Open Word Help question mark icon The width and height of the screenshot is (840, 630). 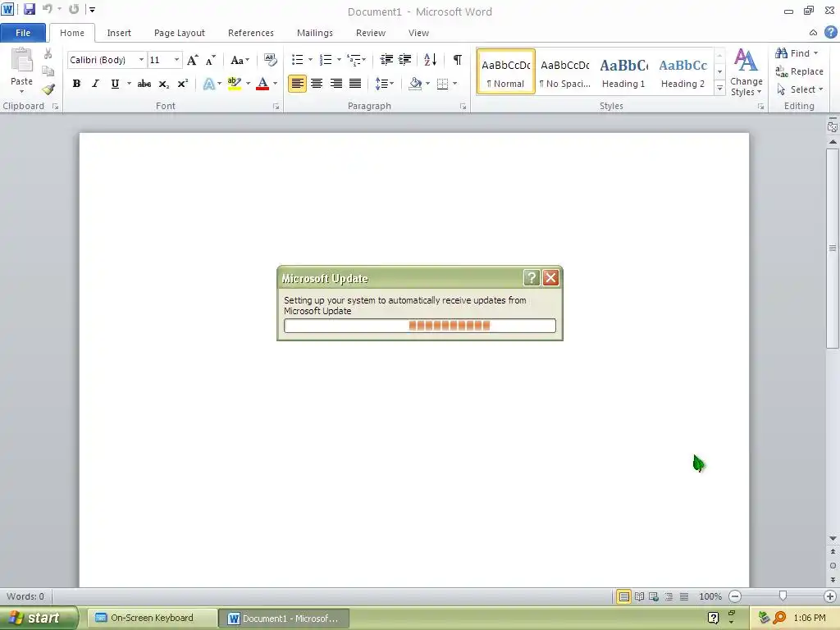[x=831, y=32]
